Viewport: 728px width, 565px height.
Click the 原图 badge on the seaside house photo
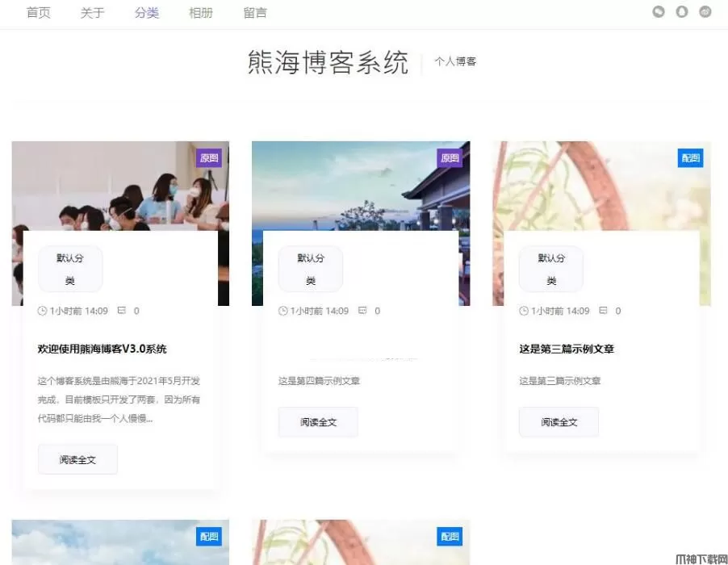click(x=450, y=158)
